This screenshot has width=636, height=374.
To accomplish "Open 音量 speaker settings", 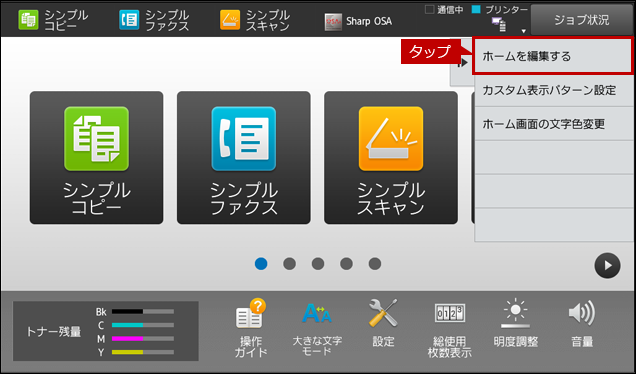I will pos(582,323).
